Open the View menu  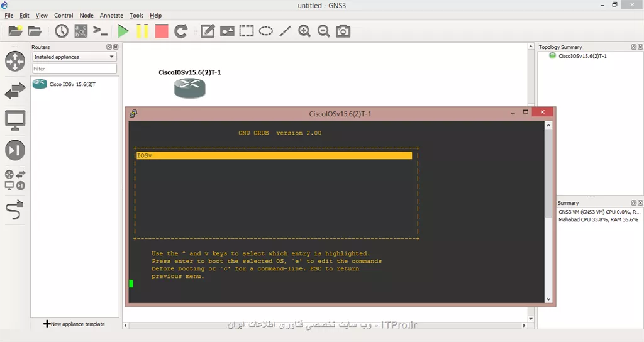coord(42,16)
